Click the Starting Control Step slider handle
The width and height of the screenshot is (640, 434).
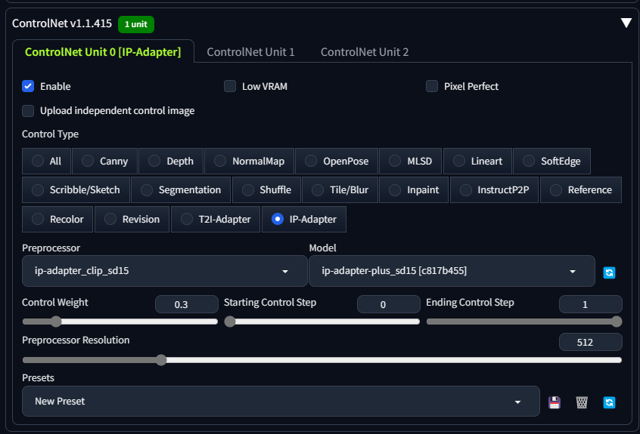click(230, 322)
